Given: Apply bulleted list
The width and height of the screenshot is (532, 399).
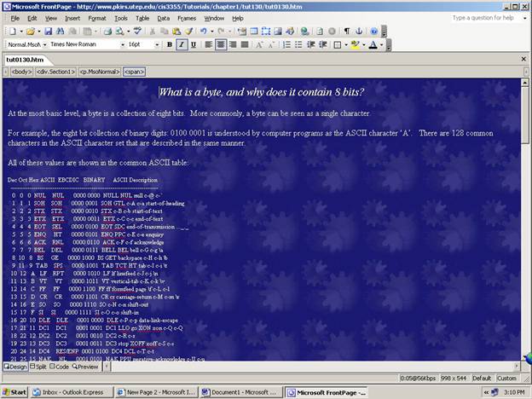Looking at the screenshot, I should pos(298,45).
